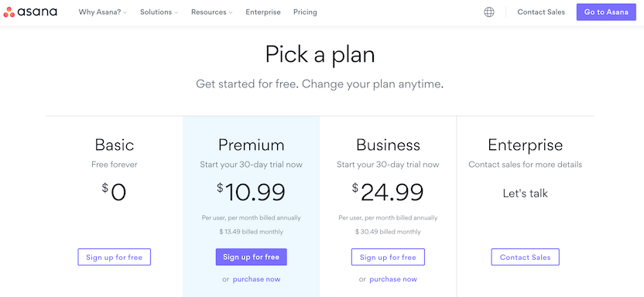Click the Go to Asana button
The height and width of the screenshot is (297, 644).
(606, 12)
